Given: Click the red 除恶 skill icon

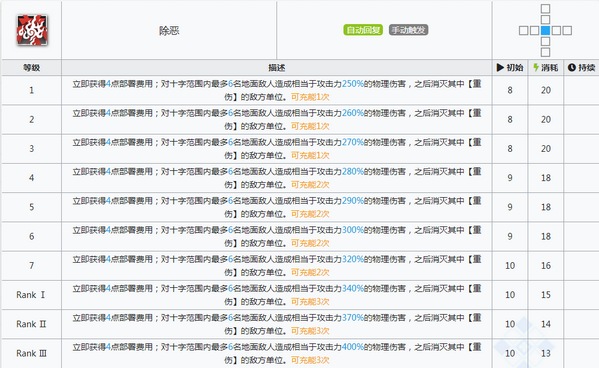Looking at the screenshot, I should (32, 30).
